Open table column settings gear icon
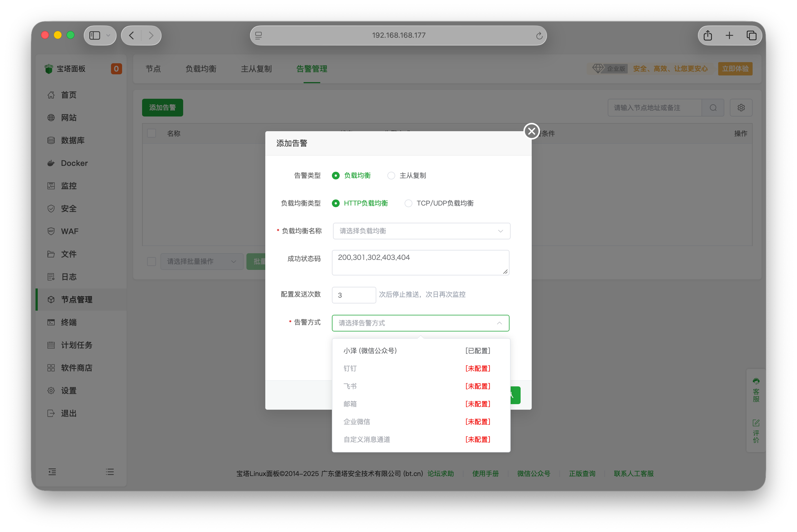The height and width of the screenshot is (532, 797). (741, 108)
